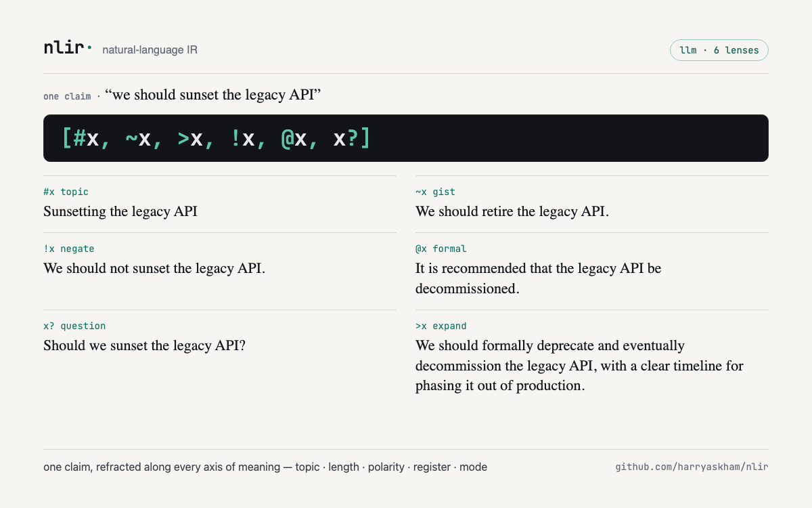Click the "~x gist" lens label

pos(435,192)
